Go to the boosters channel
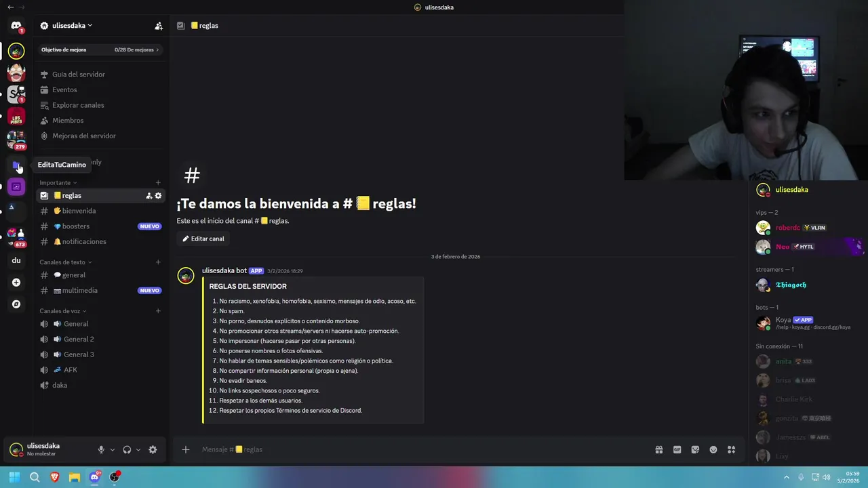This screenshot has width=868, height=488. pos(100,226)
